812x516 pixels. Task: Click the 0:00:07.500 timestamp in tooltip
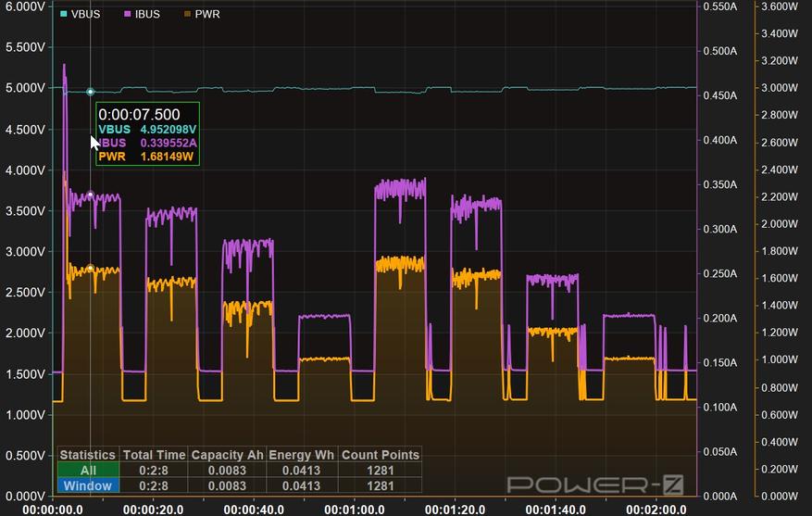click(x=139, y=114)
